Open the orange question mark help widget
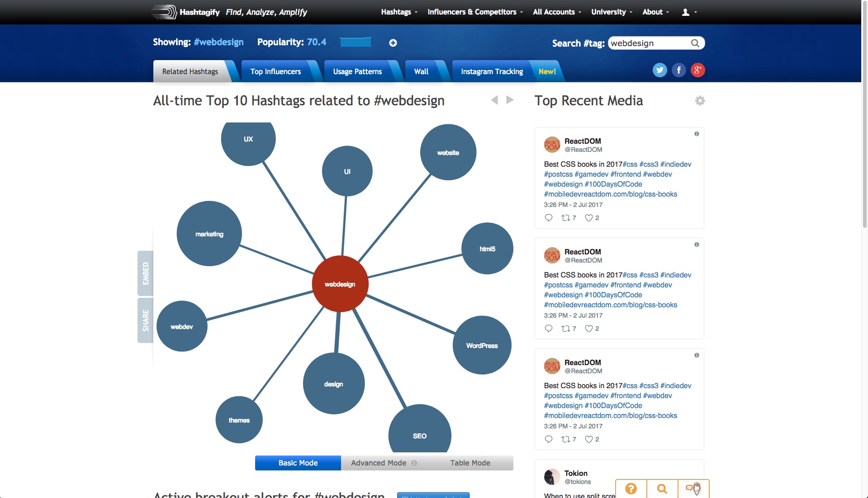868x498 pixels. pos(631,489)
